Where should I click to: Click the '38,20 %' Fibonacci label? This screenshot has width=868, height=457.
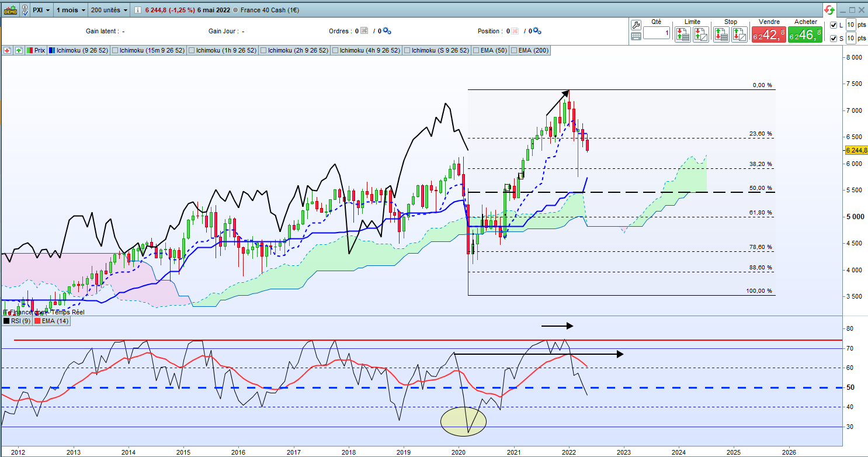761,164
